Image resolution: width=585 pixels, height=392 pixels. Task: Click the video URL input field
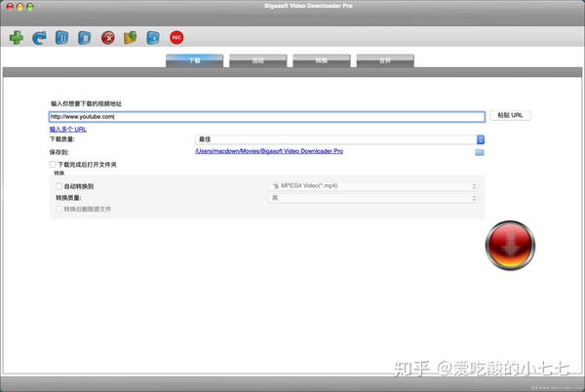267,117
